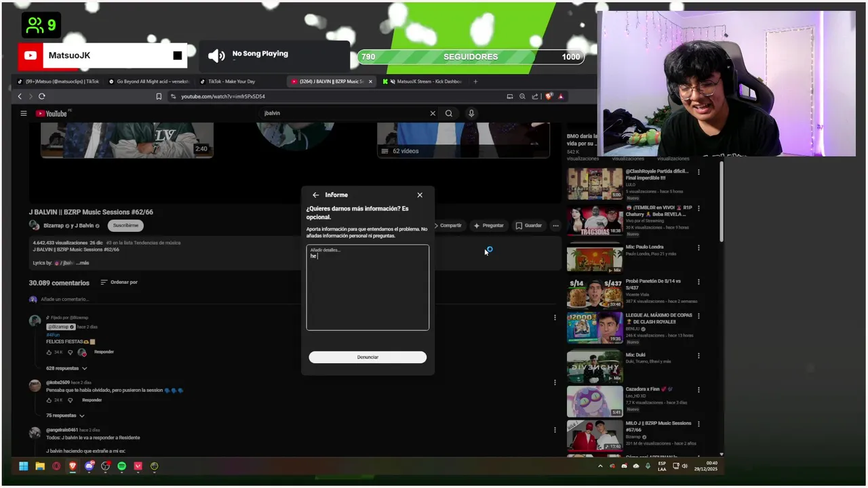Click the Preguntar ask button

click(489, 225)
